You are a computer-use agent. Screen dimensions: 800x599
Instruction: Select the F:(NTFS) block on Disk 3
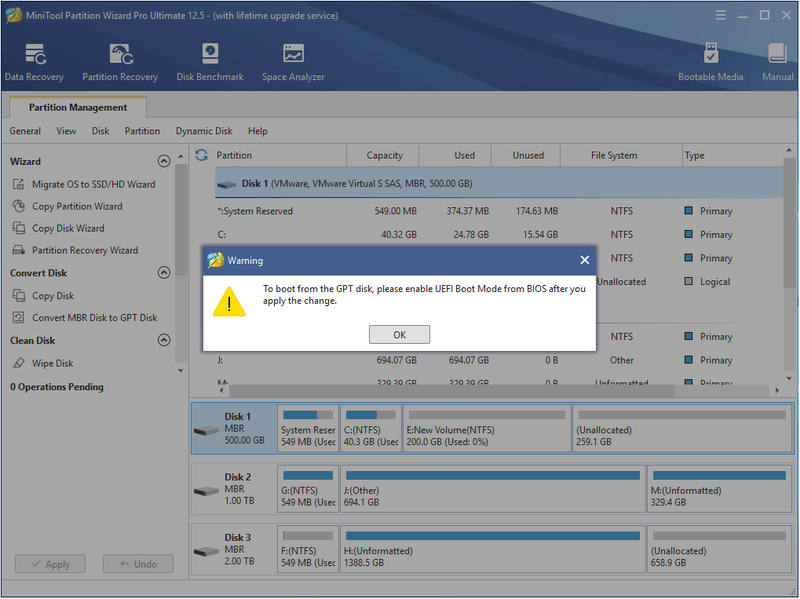[x=308, y=549]
